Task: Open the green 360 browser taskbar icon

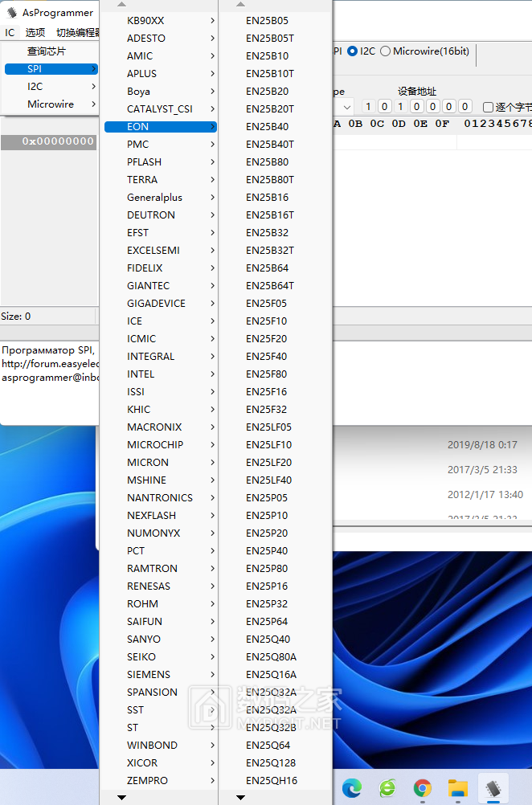Action: tap(387, 787)
